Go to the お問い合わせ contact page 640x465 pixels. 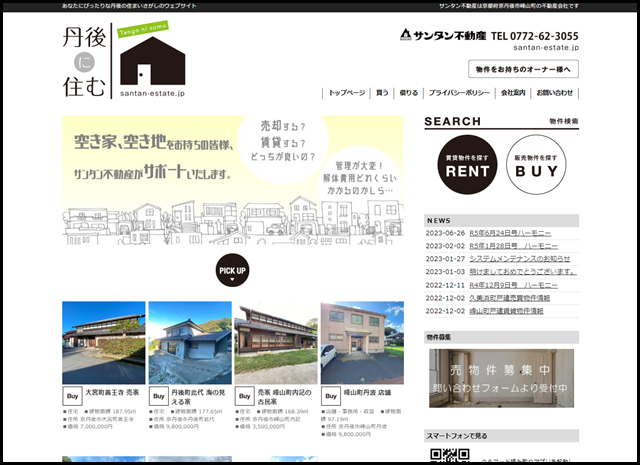(x=555, y=92)
